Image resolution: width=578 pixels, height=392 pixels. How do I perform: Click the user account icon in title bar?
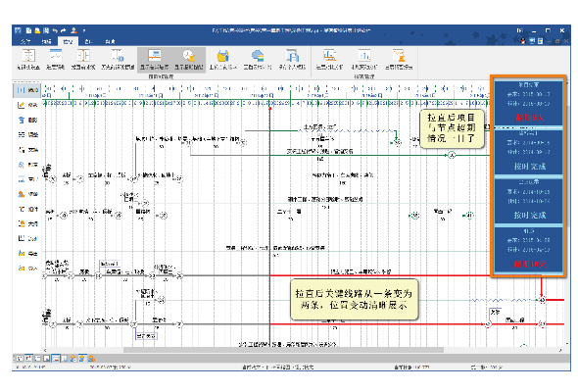click(x=73, y=30)
